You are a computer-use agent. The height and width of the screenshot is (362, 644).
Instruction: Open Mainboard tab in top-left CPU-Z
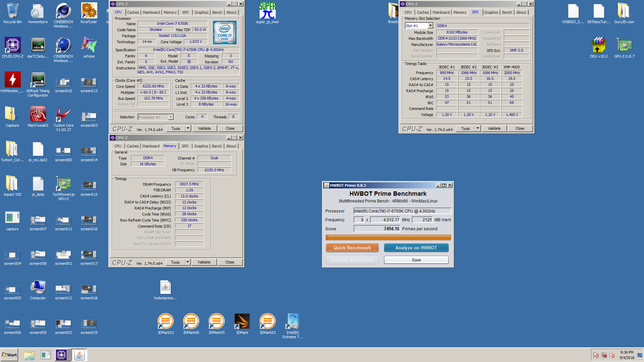coord(151,12)
